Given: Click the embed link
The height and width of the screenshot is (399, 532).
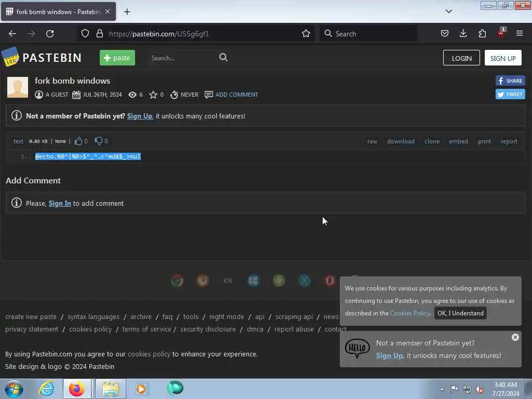Looking at the screenshot, I should [x=458, y=141].
